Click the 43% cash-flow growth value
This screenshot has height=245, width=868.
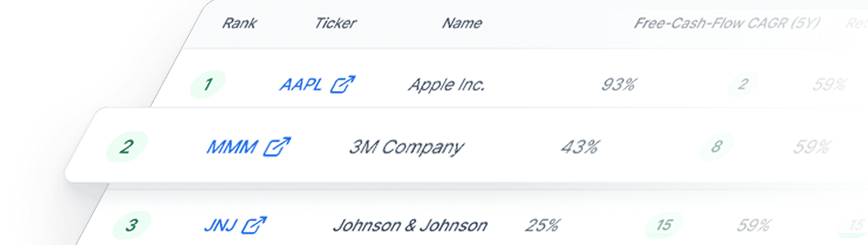pyautogui.click(x=580, y=147)
